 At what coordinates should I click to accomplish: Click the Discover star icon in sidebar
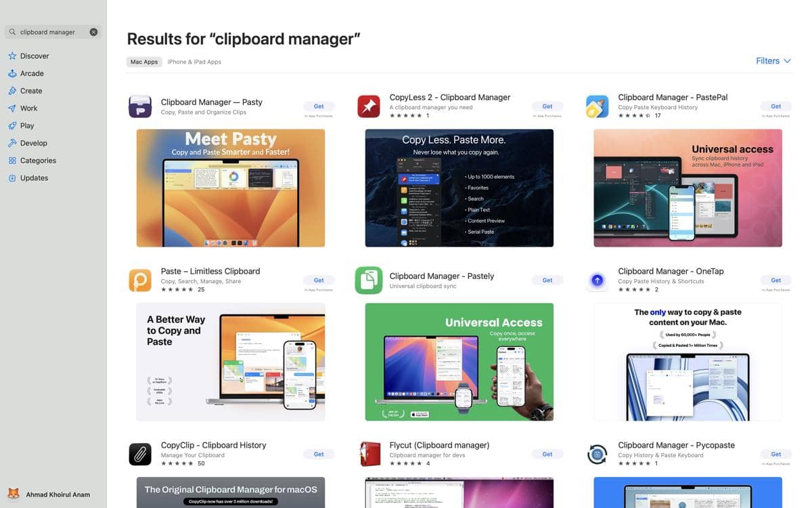coord(12,56)
